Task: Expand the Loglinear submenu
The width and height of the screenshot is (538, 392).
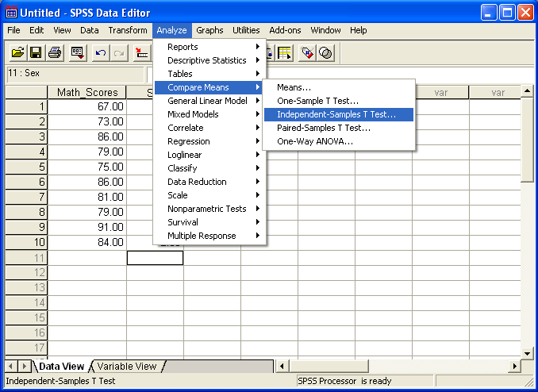Action: pos(209,155)
